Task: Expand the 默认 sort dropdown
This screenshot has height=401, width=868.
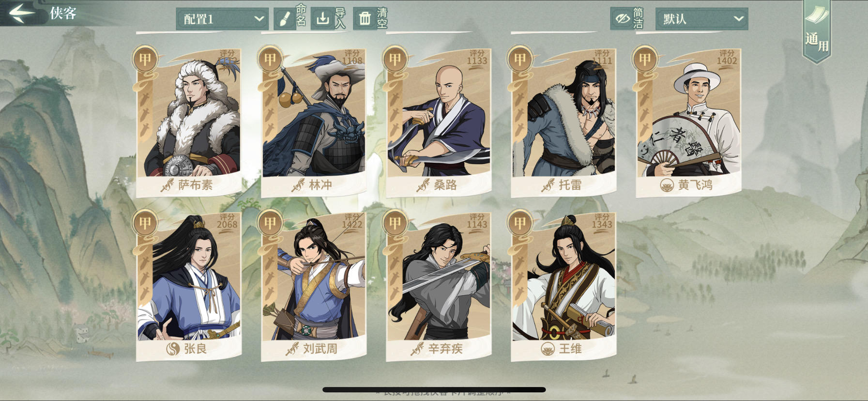Action: [701, 19]
